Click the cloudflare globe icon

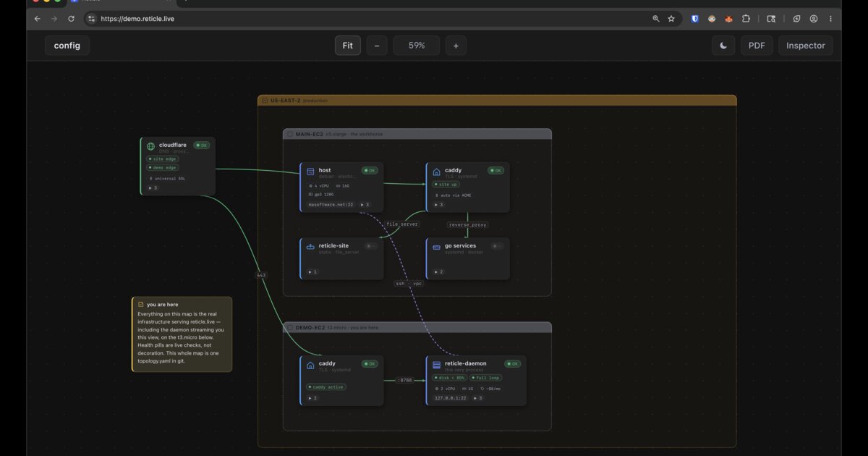[x=150, y=146]
